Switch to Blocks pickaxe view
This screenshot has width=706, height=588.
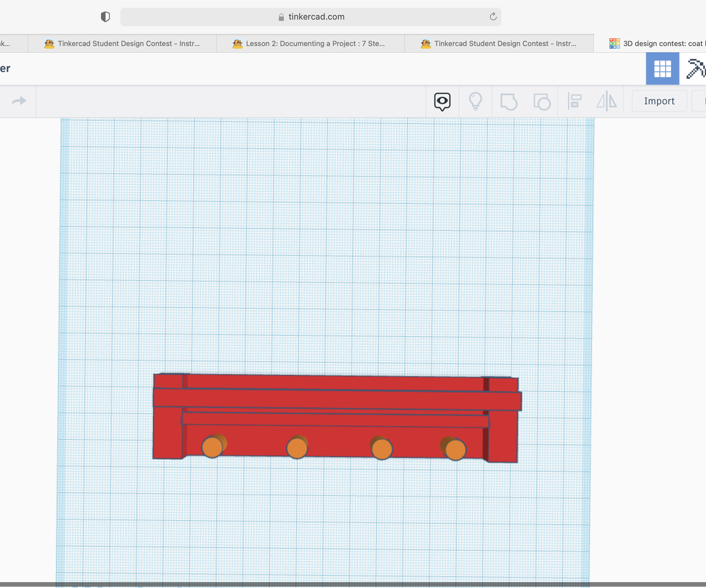695,69
